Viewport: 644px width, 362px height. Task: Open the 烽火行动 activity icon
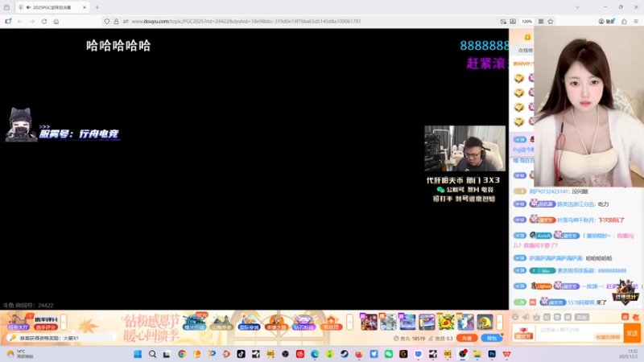click(x=194, y=323)
